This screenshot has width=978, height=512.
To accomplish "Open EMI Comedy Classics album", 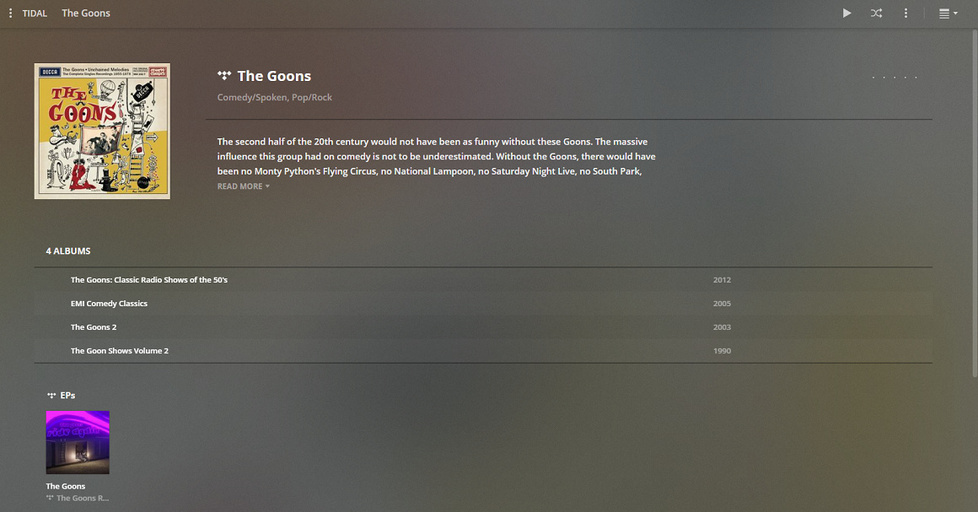I will (483, 304).
